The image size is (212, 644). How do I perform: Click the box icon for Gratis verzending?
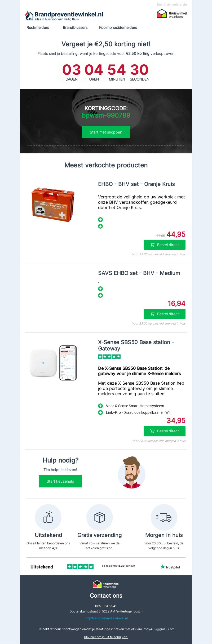click(x=100, y=517)
